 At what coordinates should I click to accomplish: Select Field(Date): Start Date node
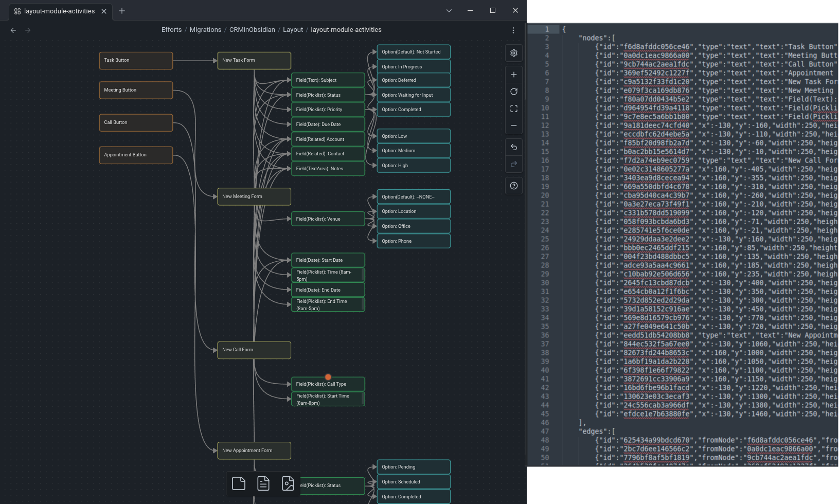coord(328,260)
